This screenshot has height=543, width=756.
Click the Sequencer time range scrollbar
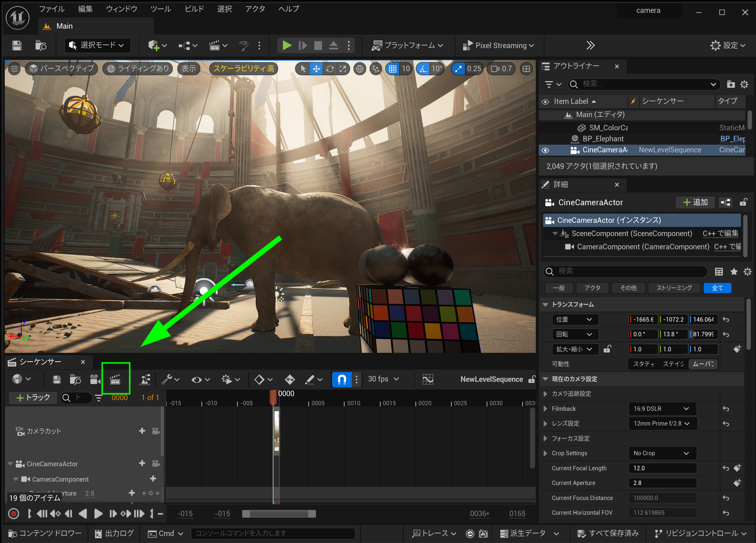coord(279,514)
